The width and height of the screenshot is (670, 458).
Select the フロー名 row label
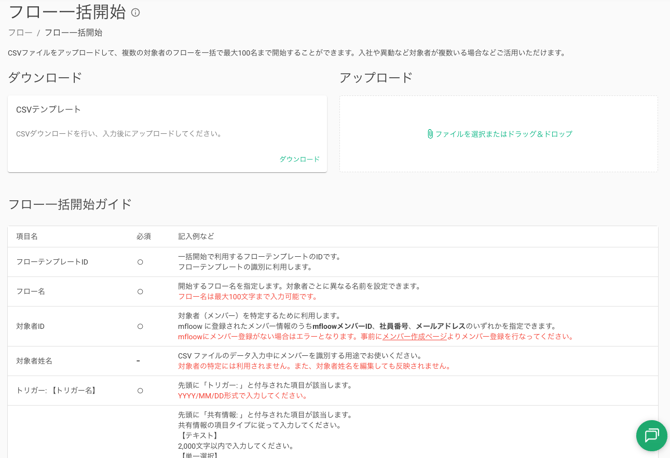pyautogui.click(x=30, y=291)
